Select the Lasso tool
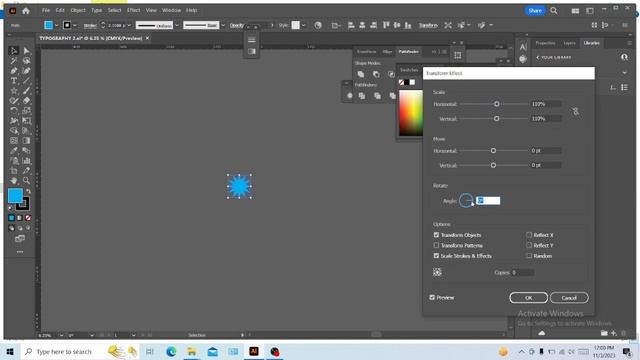640x360 pixels. tap(27, 61)
